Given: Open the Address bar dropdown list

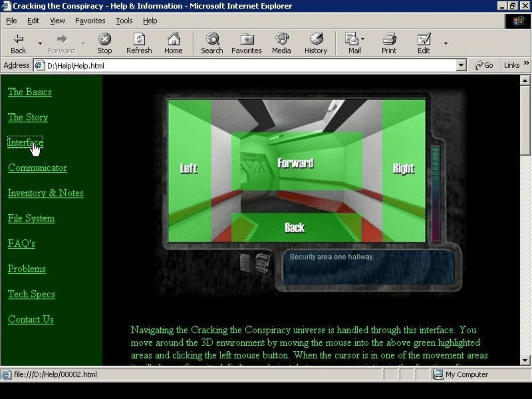Looking at the screenshot, I should (x=461, y=65).
